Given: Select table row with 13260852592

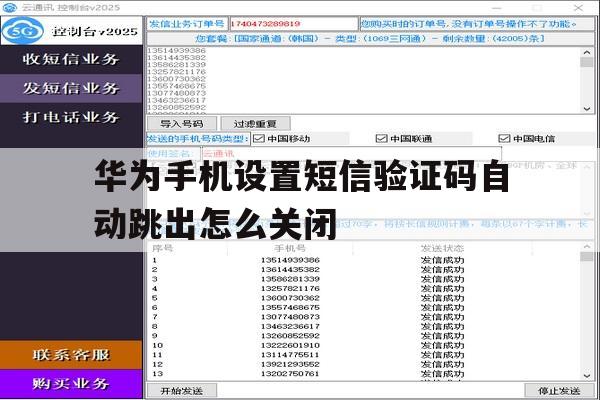Looking at the screenshot, I should tap(364, 336).
